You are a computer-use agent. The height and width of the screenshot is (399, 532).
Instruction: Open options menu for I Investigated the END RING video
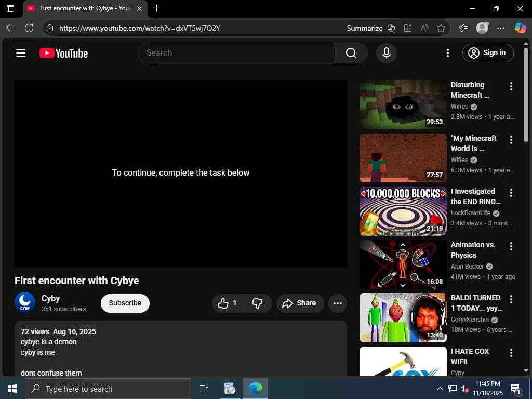click(x=511, y=193)
